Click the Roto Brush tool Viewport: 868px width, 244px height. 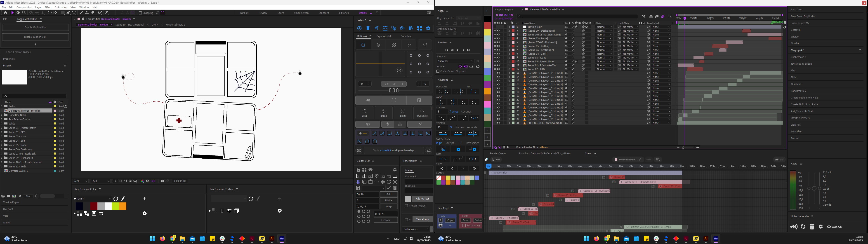point(100,13)
